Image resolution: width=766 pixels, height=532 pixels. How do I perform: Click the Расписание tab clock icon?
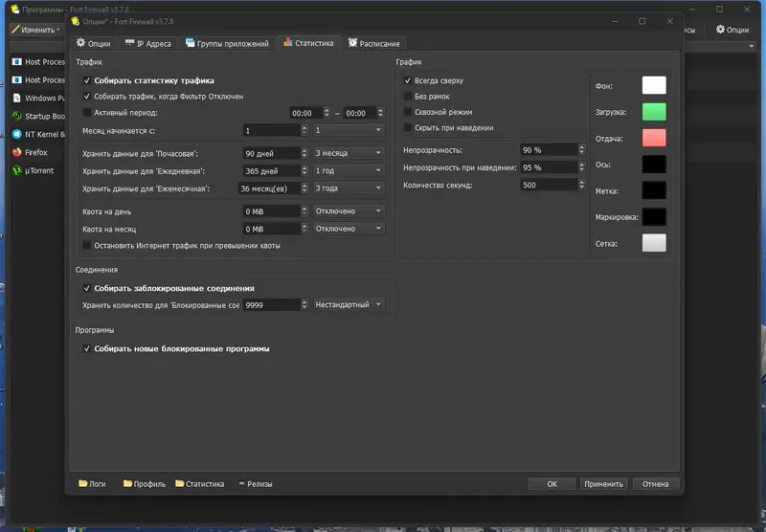coord(352,43)
